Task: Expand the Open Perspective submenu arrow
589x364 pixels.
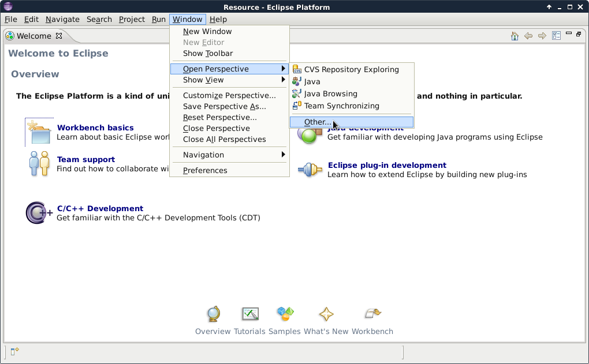Action: click(284, 69)
